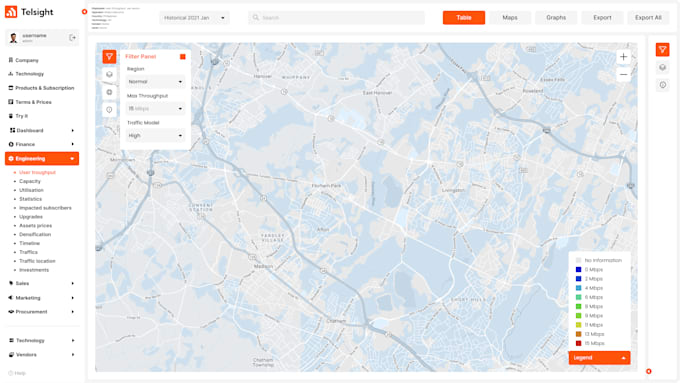680x383 pixels.
Task: Click the search magnifier icon
Action: pos(256,17)
